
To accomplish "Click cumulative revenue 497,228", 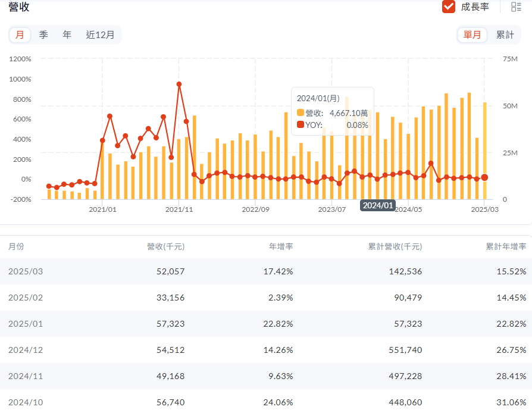I will (405, 376).
